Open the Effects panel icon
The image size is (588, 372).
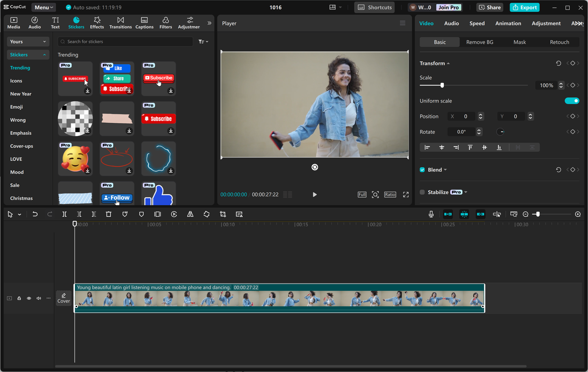(x=97, y=23)
